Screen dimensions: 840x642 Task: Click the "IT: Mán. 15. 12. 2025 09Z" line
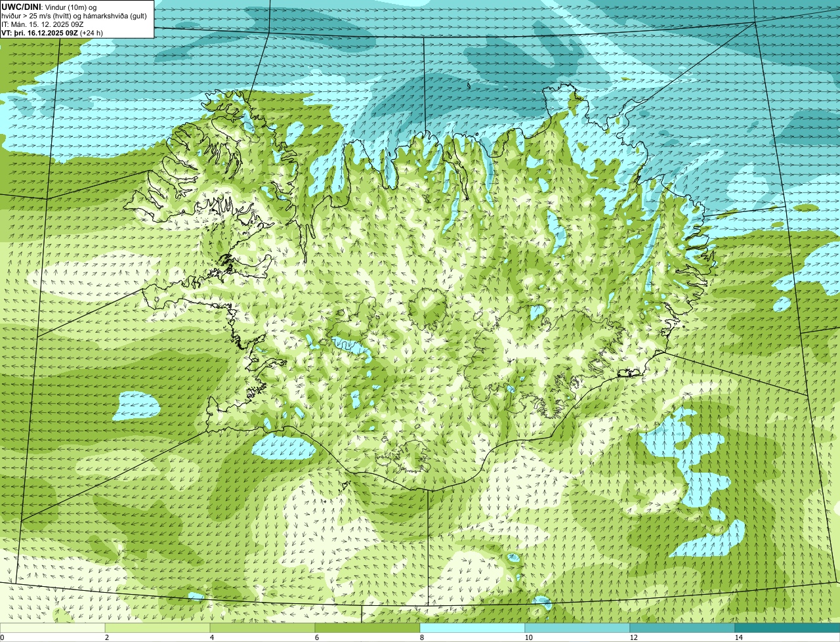(x=42, y=24)
